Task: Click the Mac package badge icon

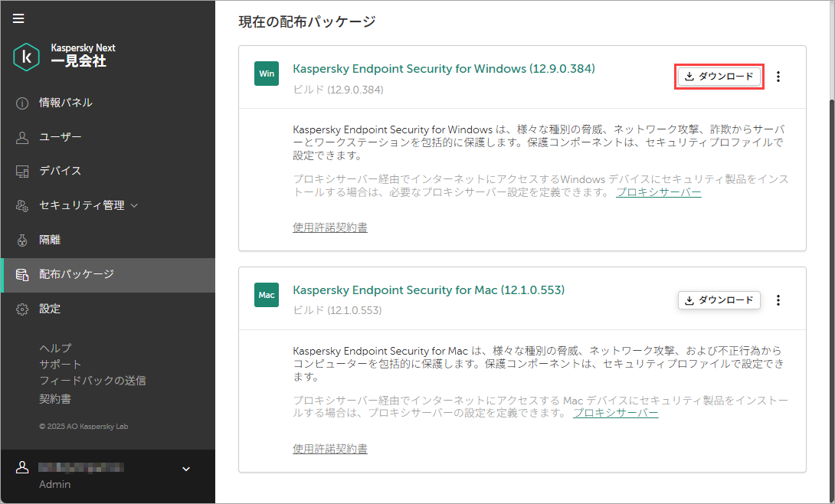Action: tap(267, 295)
